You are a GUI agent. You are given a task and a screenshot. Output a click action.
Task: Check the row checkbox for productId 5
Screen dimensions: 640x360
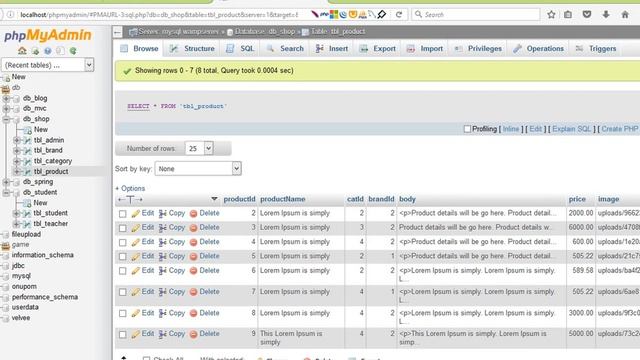point(122,257)
